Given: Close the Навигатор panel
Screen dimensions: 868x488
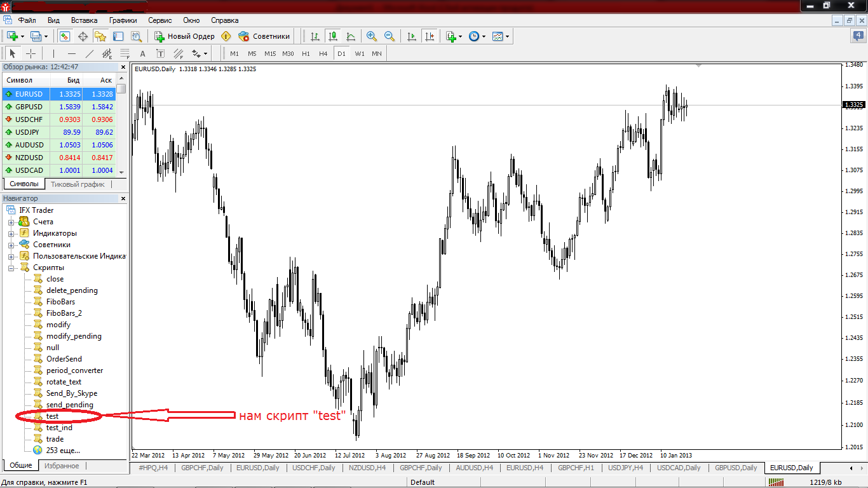Looking at the screenshot, I should pos(123,199).
